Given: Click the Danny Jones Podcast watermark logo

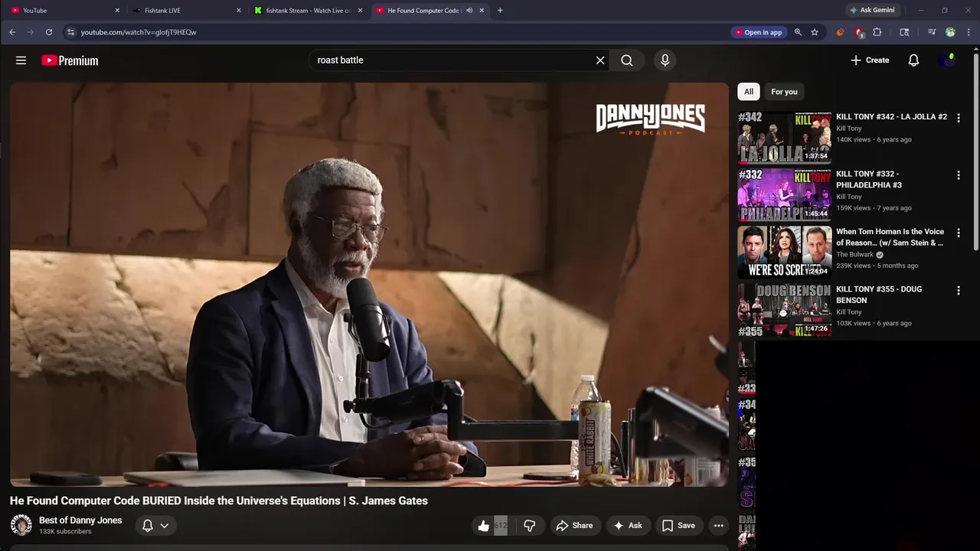Looking at the screenshot, I should (650, 119).
